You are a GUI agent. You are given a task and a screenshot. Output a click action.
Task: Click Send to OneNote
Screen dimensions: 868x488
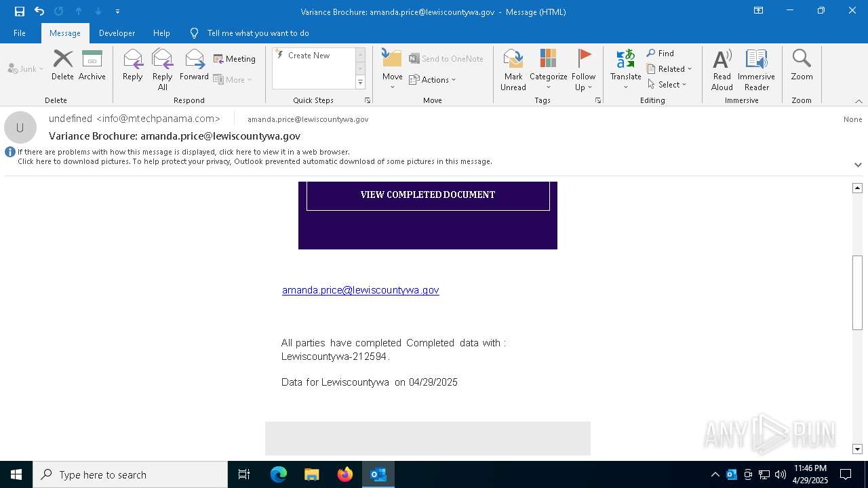click(446, 59)
